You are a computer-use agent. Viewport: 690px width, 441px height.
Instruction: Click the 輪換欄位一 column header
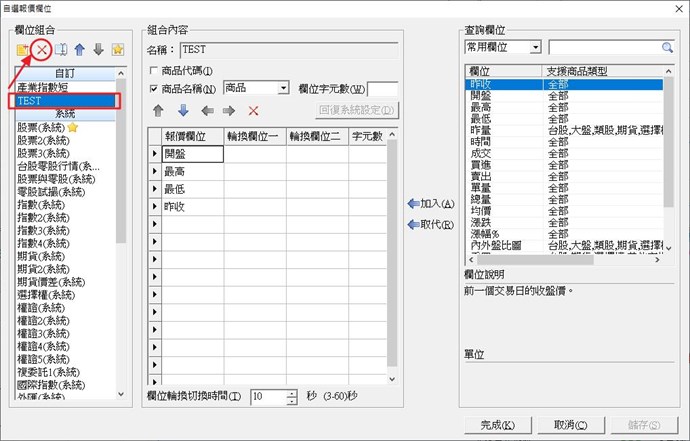[x=255, y=136]
